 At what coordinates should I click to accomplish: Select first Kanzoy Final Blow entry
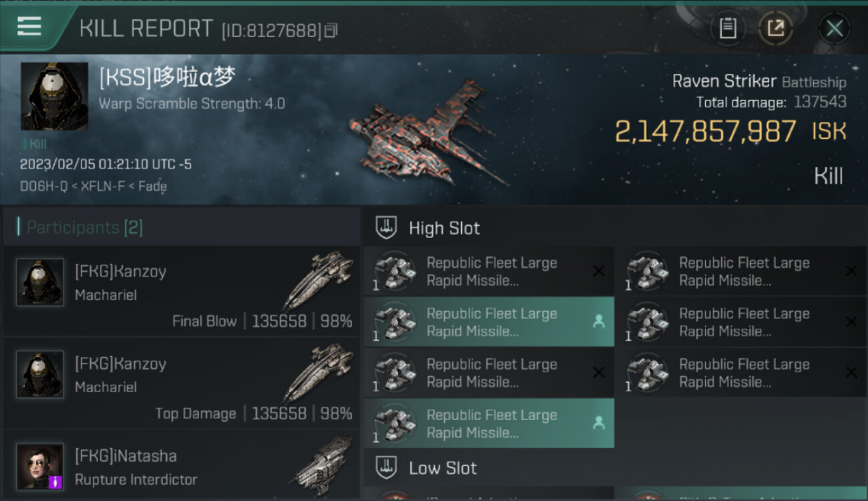tap(182, 291)
